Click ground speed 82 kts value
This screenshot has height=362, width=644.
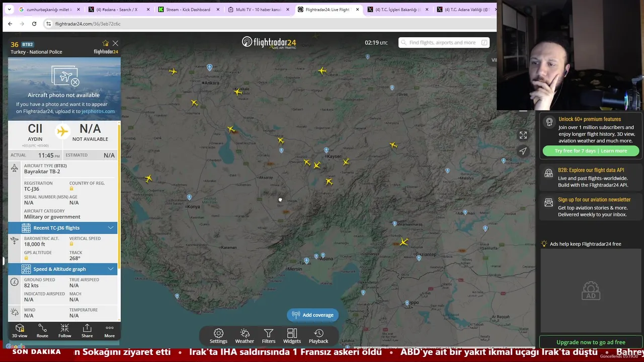pyautogui.click(x=31, y=286)
